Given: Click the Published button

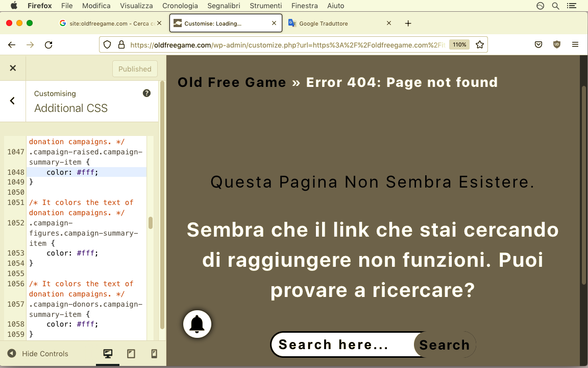Looking at the screenshot, I should click(135, 68).
